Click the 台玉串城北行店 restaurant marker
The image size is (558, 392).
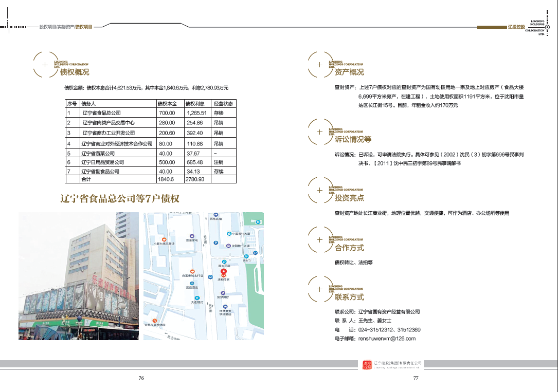point(192,271)
